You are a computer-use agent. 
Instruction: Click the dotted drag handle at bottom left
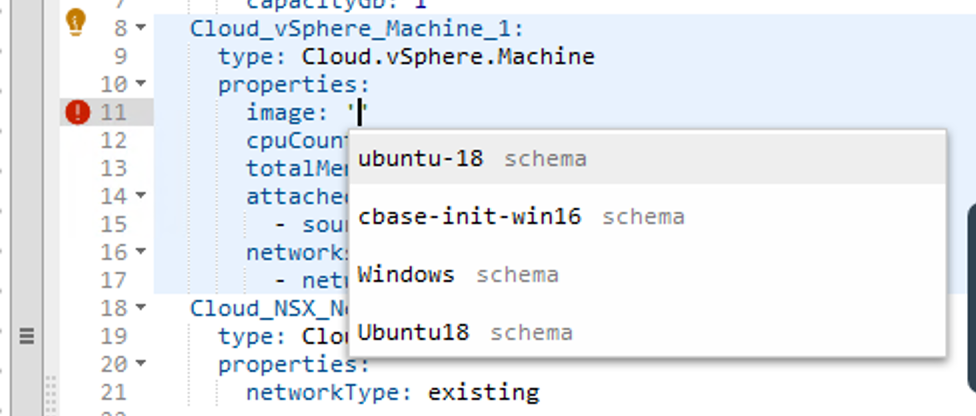(x=50, y=395)
